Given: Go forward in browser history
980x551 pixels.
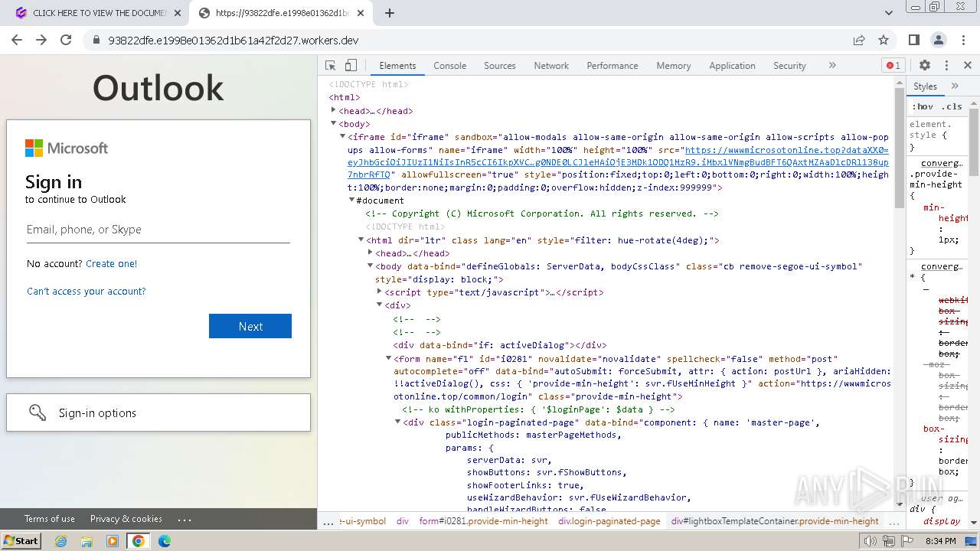Looking at the screenshot, I should tap(41, 40).
